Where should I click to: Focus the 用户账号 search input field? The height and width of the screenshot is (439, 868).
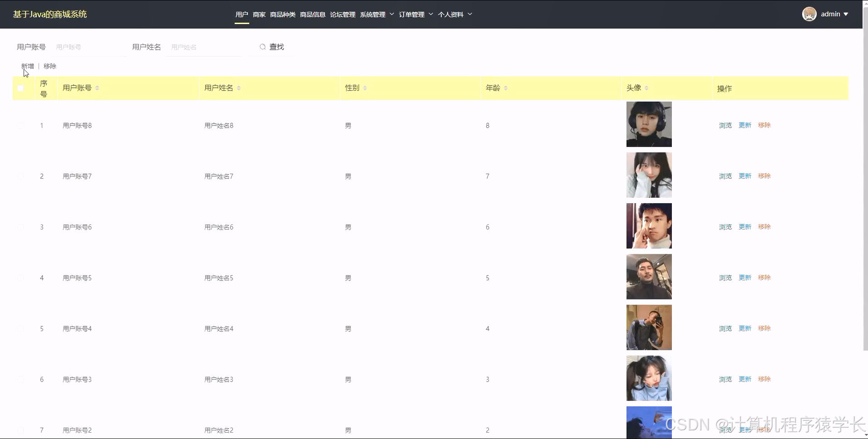89,47
